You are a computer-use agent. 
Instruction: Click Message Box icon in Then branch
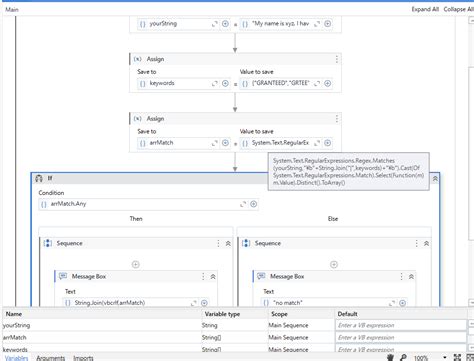coord(63,276)
